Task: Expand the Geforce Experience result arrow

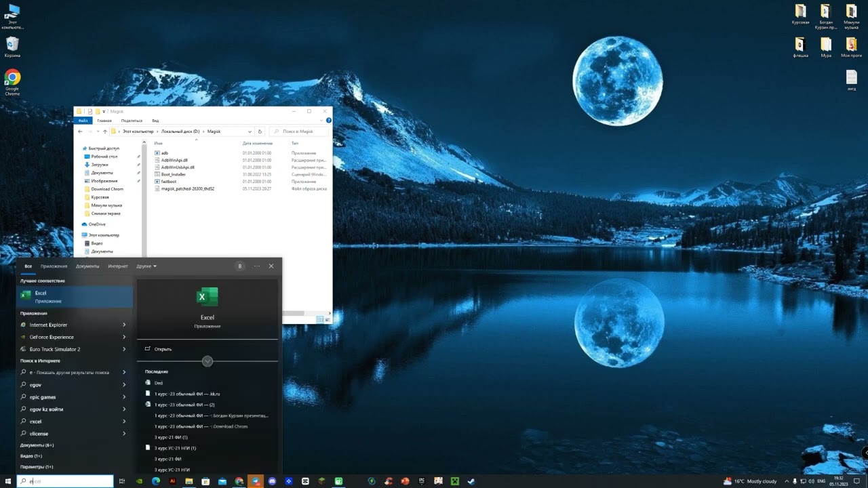Action: pyautogui.click(x=124, y=337)
